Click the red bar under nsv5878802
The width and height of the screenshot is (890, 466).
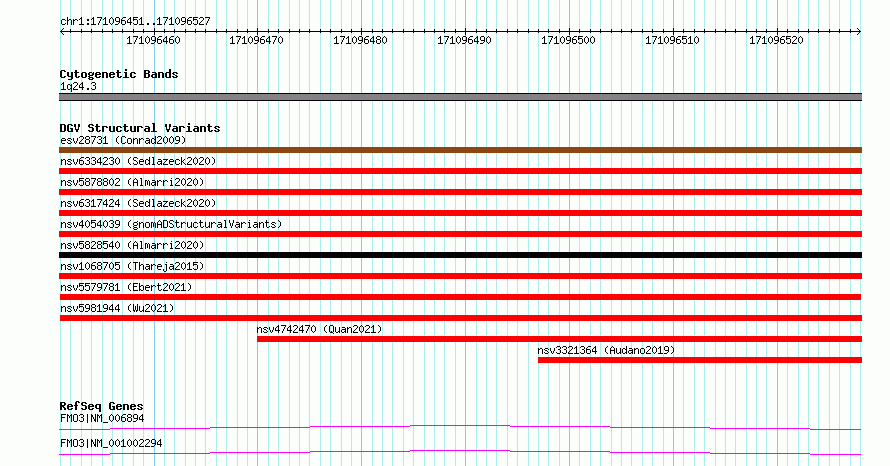460,192
